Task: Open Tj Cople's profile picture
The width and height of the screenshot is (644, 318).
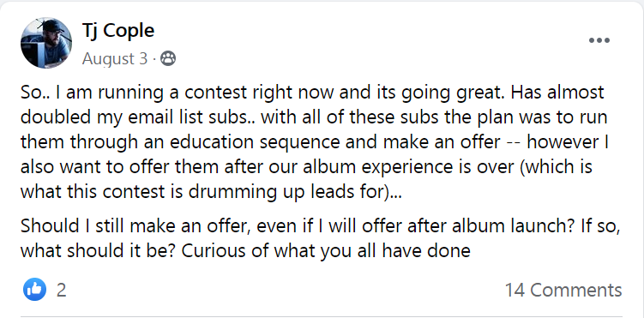Action: [46, 43]
